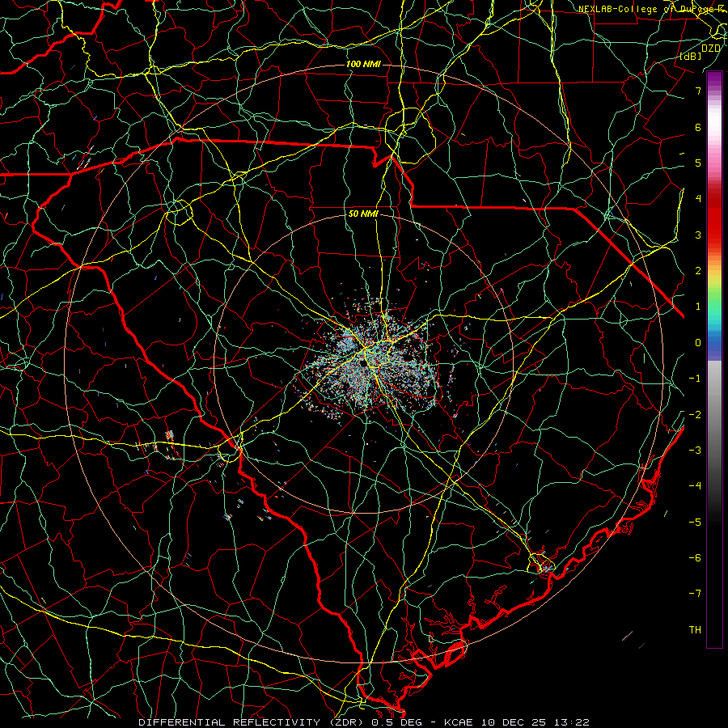Click the -3 value on color scale

click(695, 450)
